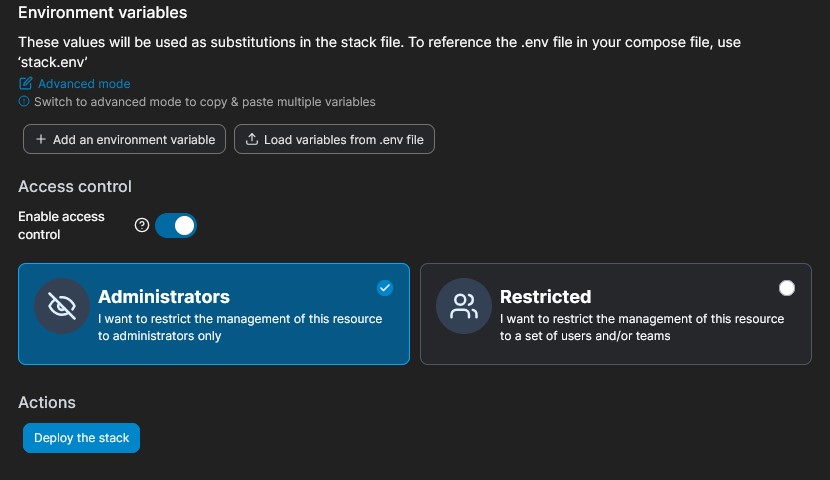This screenshot has height=480, width=830.
Task: Click the info icon beside advanced mode hint
Action: coord(24,101)
